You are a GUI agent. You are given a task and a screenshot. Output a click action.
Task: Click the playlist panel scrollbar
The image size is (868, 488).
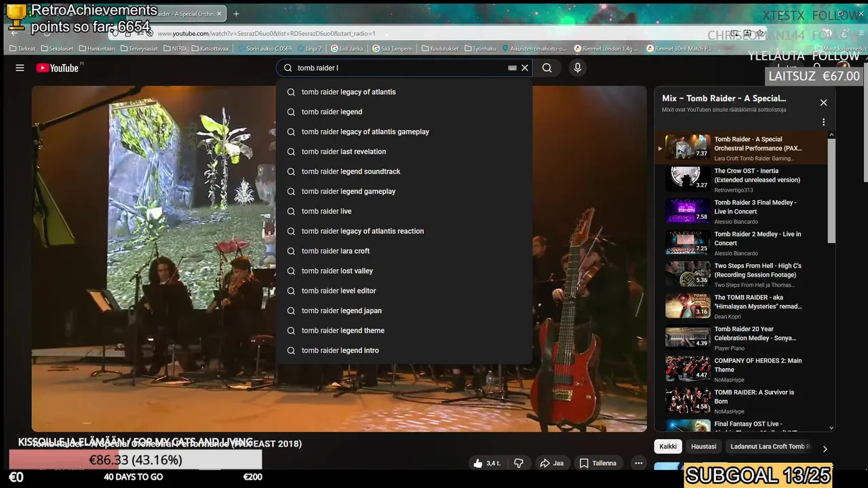[x=831, y=190]
